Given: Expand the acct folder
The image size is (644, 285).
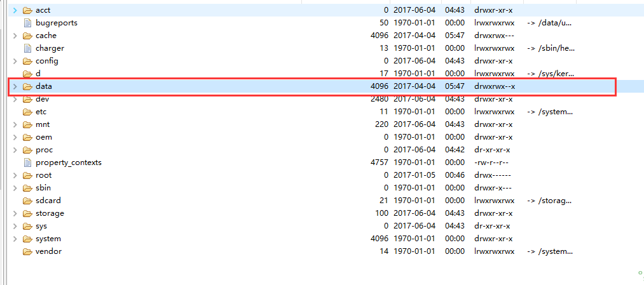Looking at the screenshot, I should click(x=15, y=10).
